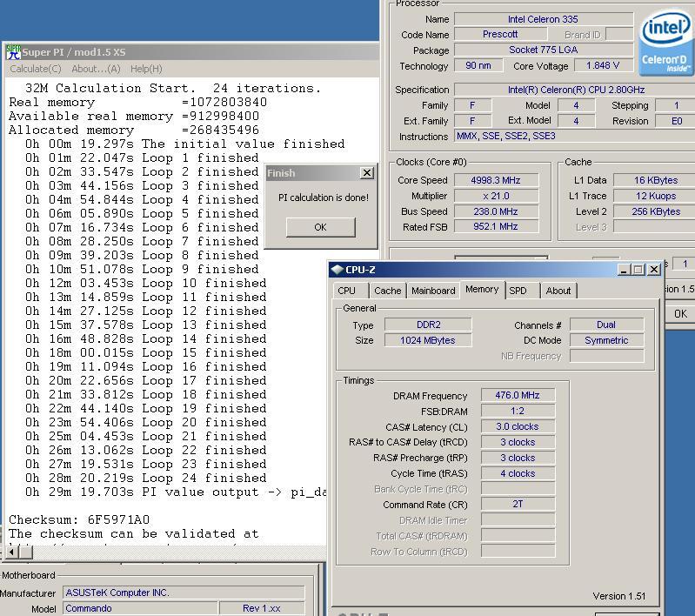
Task: Click the L1 Trace value 12 Kuops
Action: tap(655, 196)
